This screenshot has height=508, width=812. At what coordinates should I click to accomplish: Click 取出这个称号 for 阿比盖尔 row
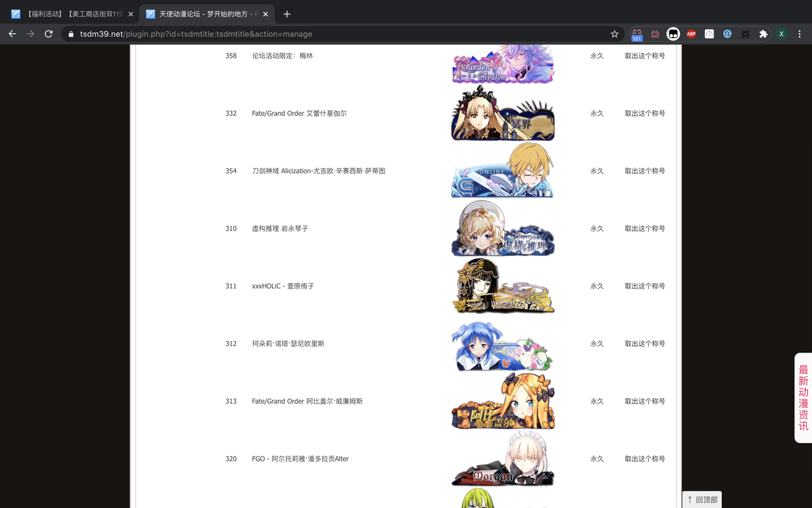(645, 401)
